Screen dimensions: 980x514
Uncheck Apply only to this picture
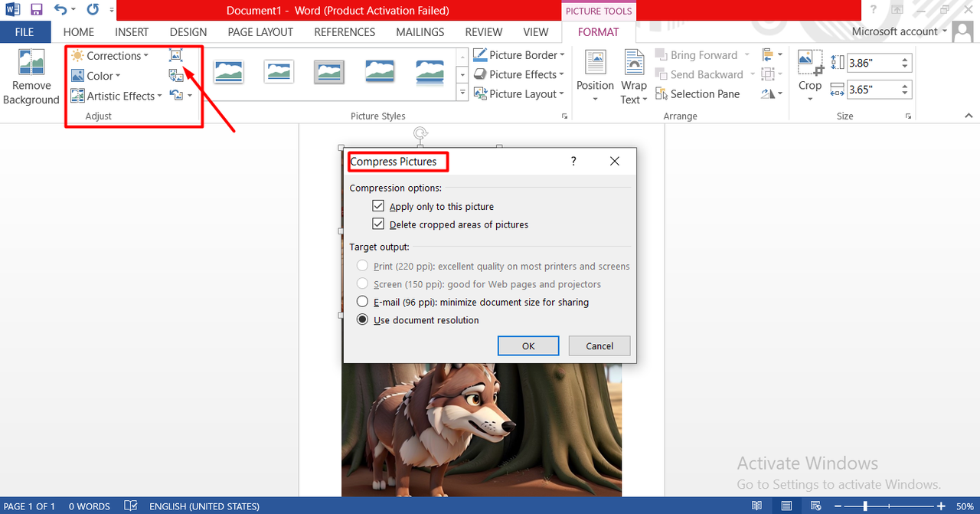pos(377,206)
